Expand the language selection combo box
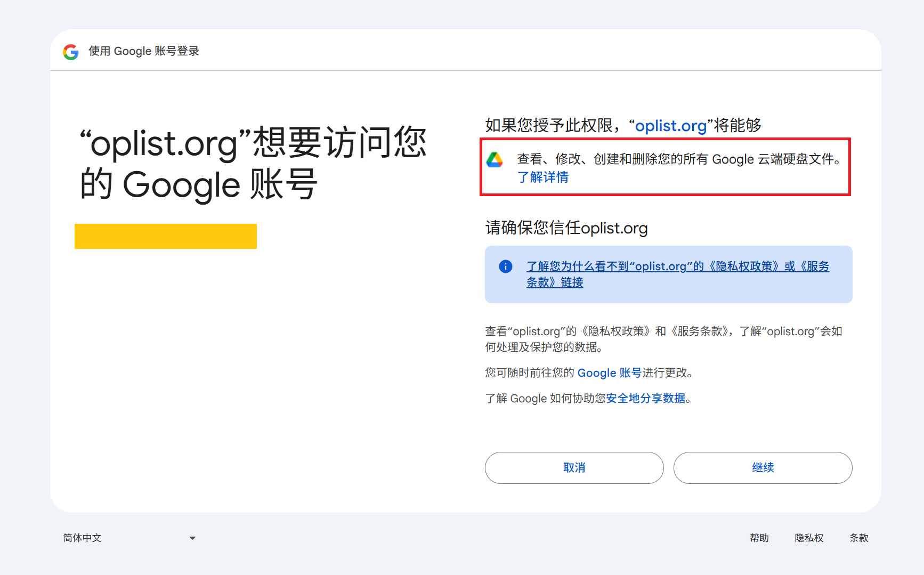924x575 pixels. [128, 538]
